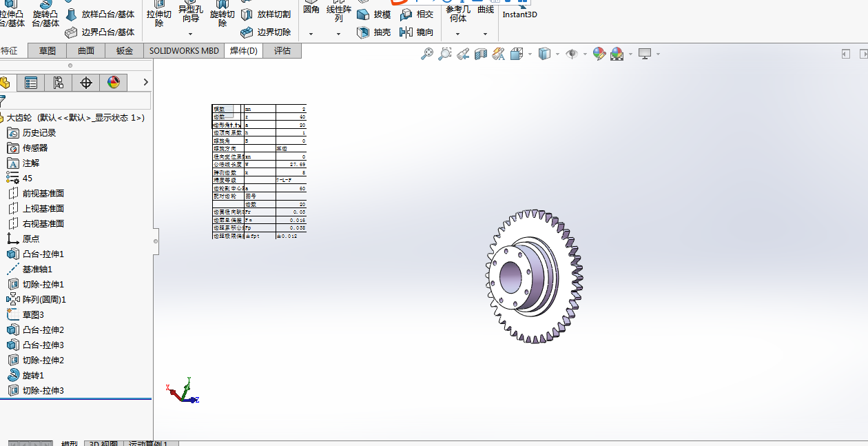This screenshot has width=868, height=446.
Task: Switch to the SOLIDWORKS MBD tab
Action: [184, 50]
